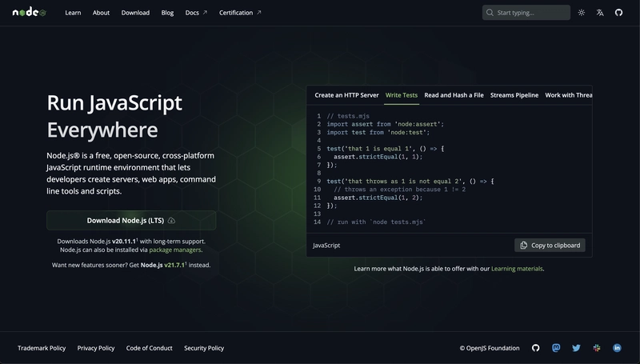Open the GitHub icon in header
Viewport: 640px width, 364px height.
tap(618, 13)
